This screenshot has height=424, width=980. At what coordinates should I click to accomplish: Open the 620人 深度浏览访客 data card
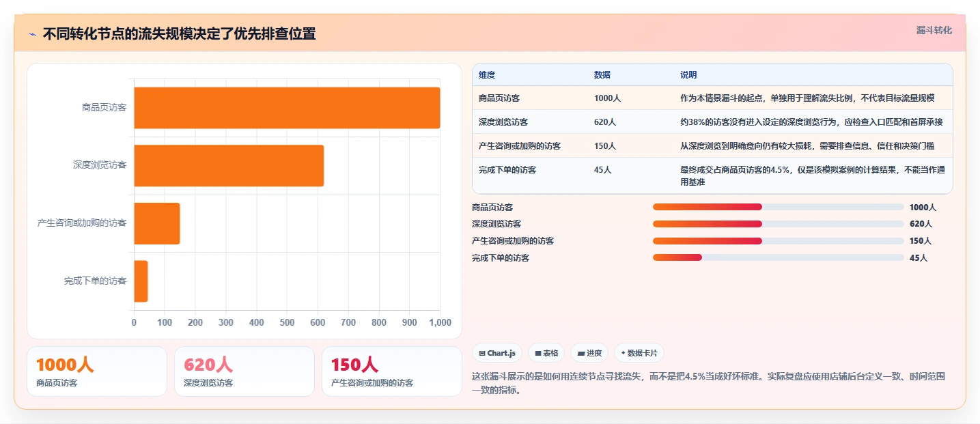pos(244,371)
